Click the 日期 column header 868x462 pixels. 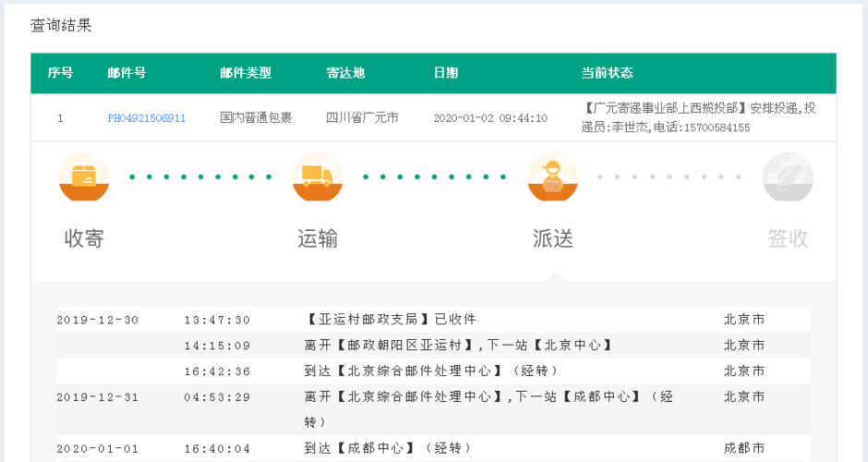coord(446,73)
